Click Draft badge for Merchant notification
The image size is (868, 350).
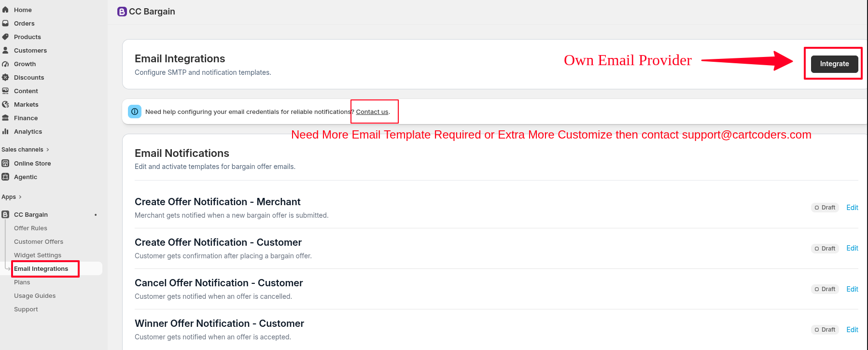[x=825, y=208]
